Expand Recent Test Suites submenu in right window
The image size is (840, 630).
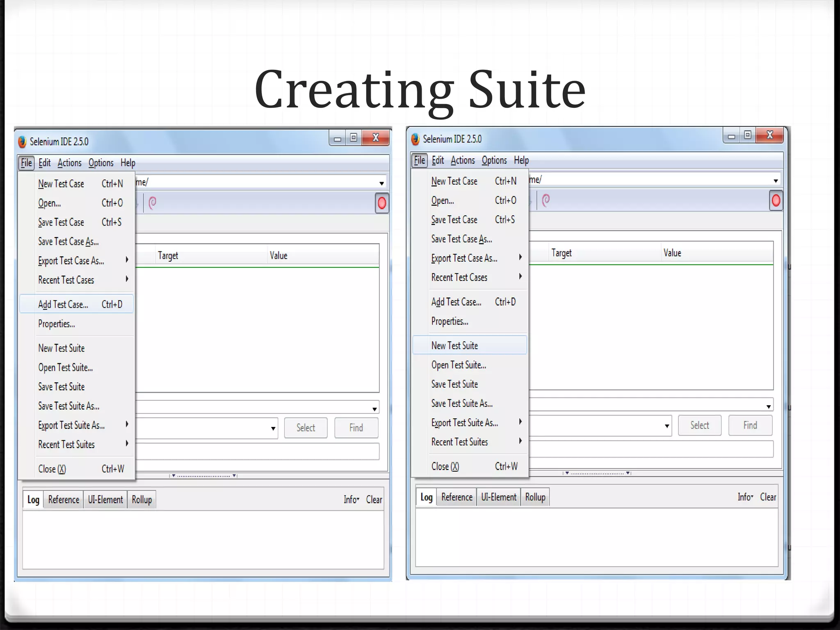(470, 442)
